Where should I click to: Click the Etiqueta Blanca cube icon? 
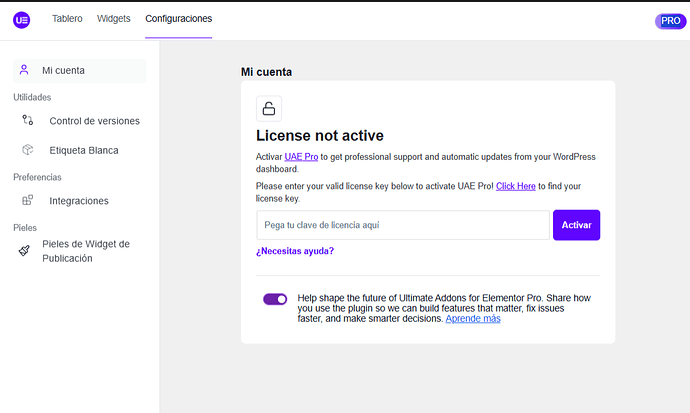[x=28, y=150]
